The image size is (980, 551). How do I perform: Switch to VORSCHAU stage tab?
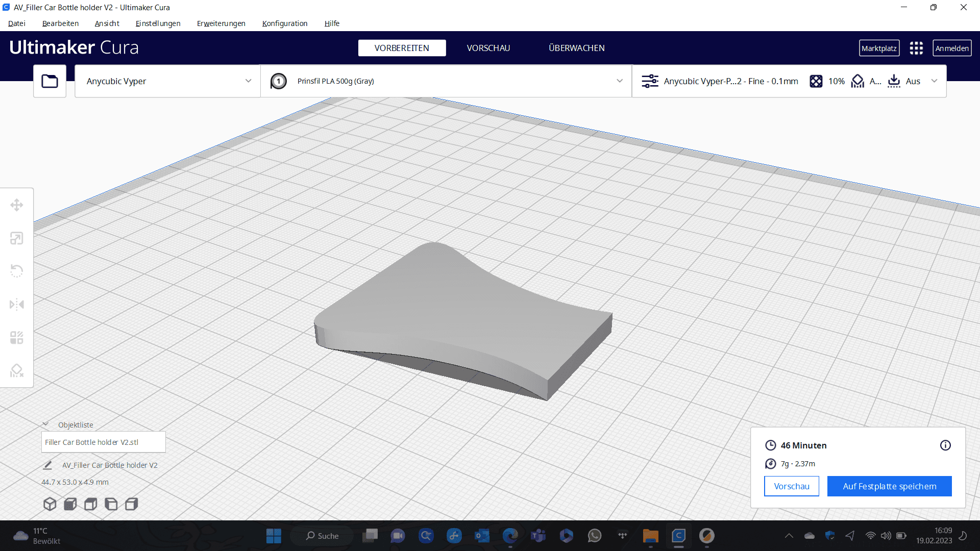point(488,48)
